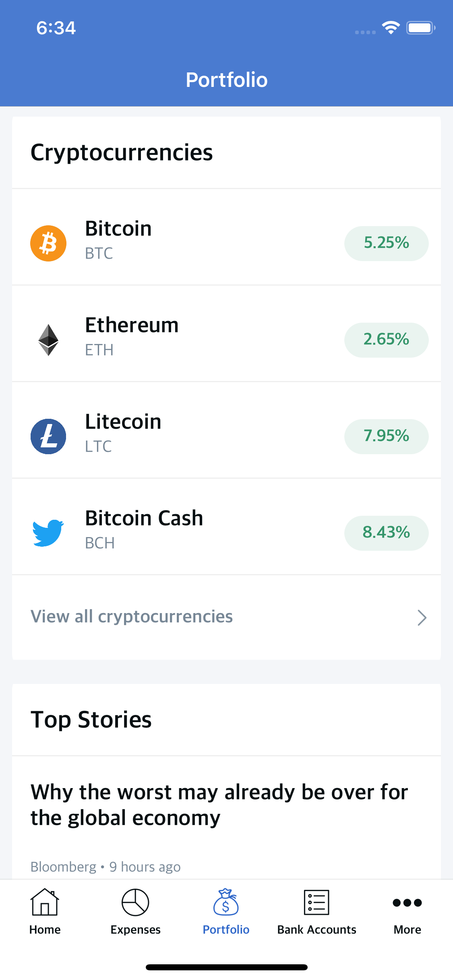Open the Expenses pie chart icon
The width and height of the screenshot is (453, 980).
tap(135, 902)
